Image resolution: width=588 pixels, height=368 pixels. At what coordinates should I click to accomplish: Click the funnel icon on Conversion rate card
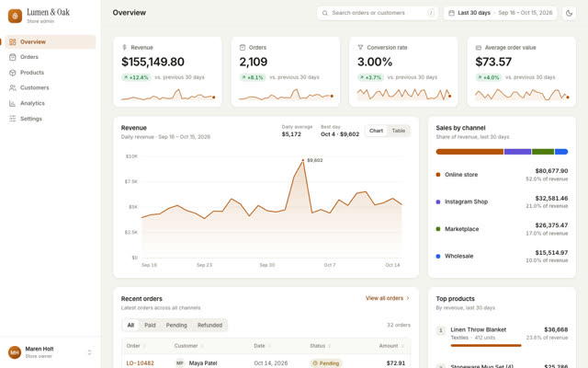pos(360,47)
